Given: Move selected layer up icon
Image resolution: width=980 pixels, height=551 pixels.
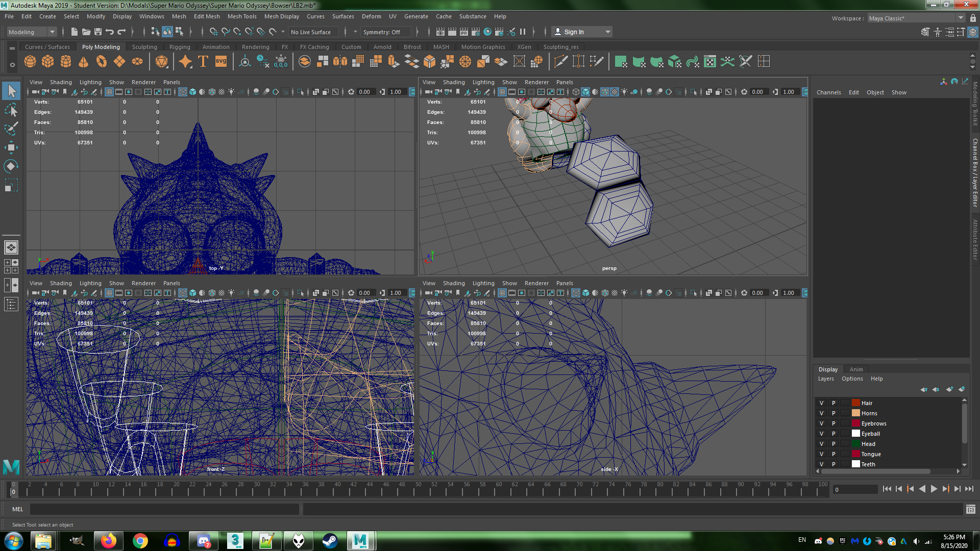Looking at the screenshot, I should coord(924,389).
